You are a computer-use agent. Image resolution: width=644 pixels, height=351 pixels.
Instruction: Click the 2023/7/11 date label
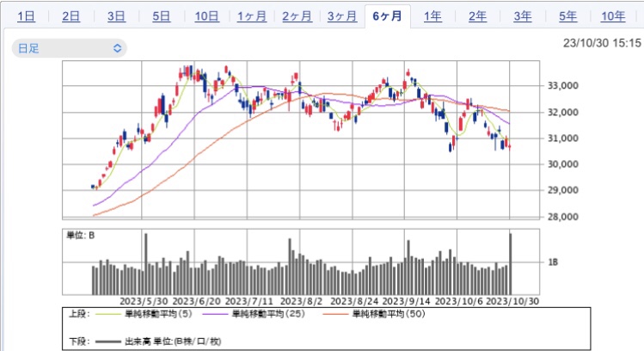pos(249,301)
